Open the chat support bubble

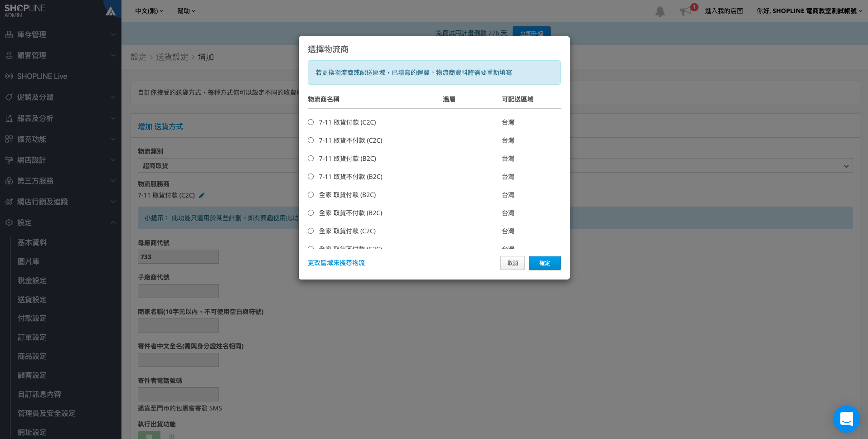point(846,419)
